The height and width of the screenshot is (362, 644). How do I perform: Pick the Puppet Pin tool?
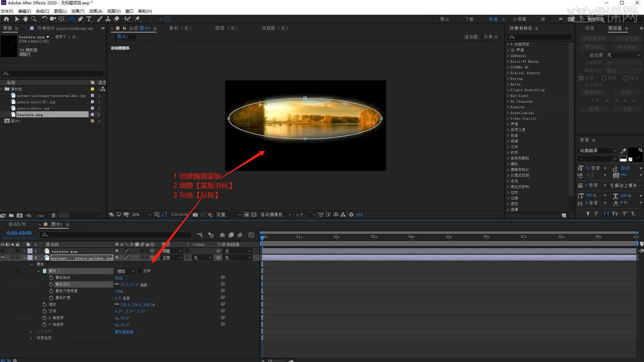click(x=138, y=19)
